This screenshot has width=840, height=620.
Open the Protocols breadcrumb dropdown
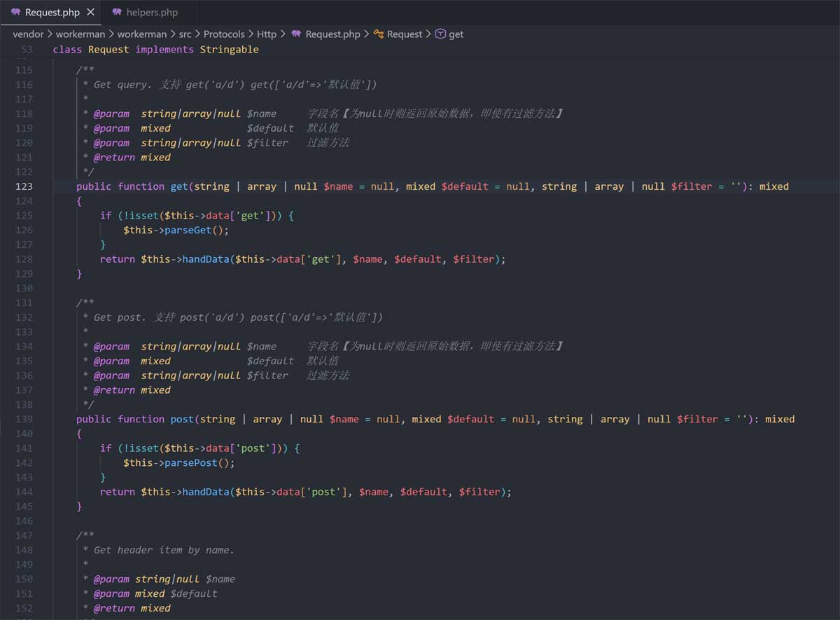224,34
